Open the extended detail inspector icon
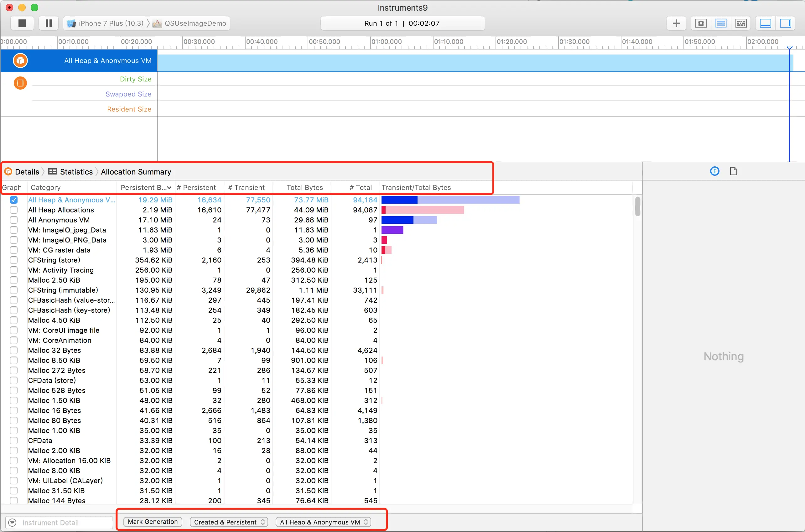 pyautogui.click(x=714, y=171)
